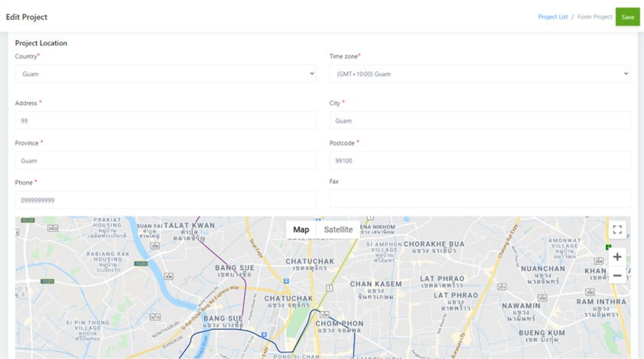Edit the Postcode field showing 99100
Image resolution: width=644 pixels, height=359 pixels.
click(x=481, y=160)
